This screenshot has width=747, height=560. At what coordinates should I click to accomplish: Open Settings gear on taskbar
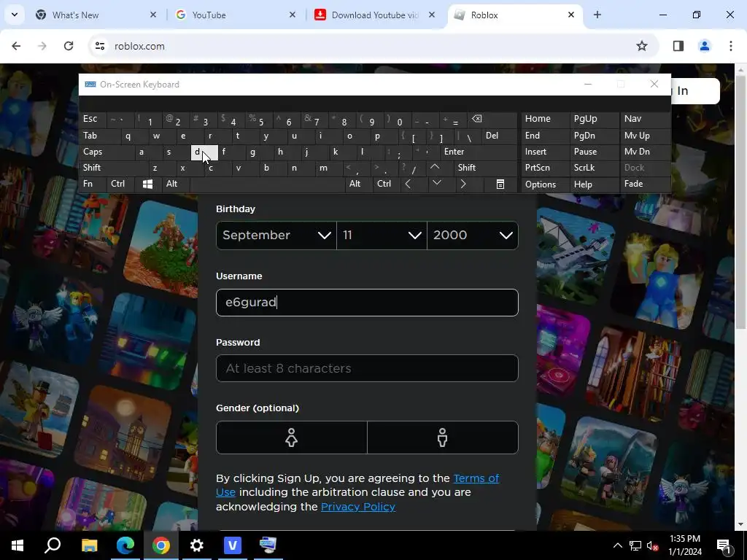coord(197,545)
